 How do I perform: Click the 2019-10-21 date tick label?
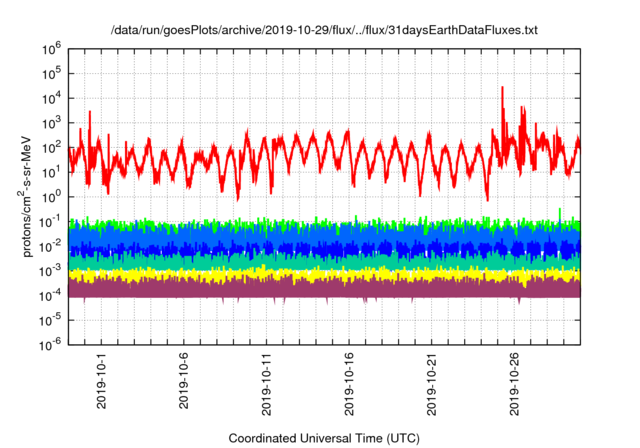pyautogui.click(x=431, y=385)
